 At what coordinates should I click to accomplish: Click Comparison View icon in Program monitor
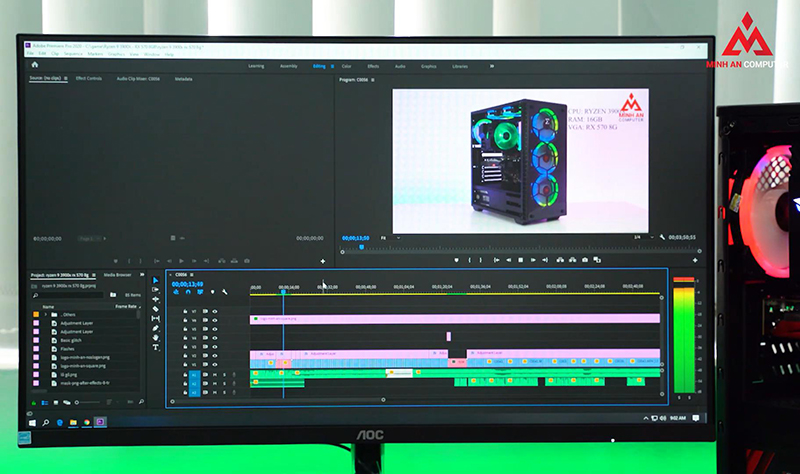(597, 260)
